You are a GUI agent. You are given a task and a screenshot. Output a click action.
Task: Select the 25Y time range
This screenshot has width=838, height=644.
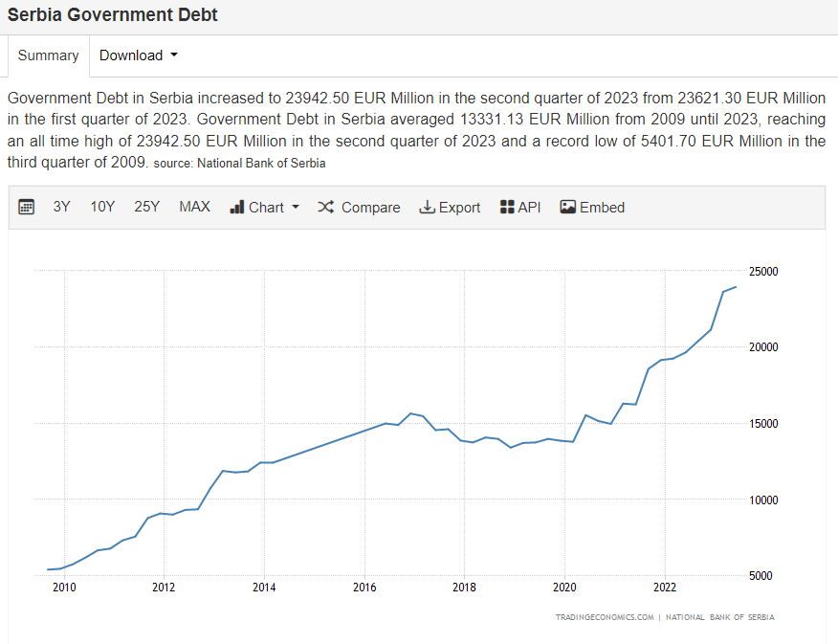click(146, 208)
